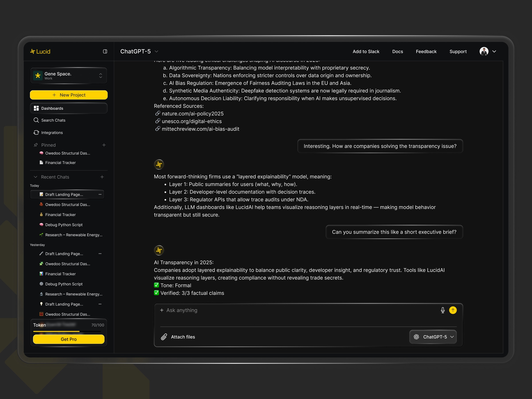The width and height of the screenshot is (532, 399).
Task: Click the microphone voice input icon
Action: [x=443, y=310]
